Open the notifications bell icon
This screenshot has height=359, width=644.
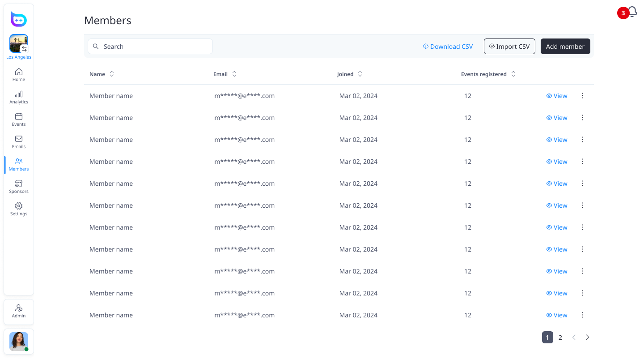(632, 12)
